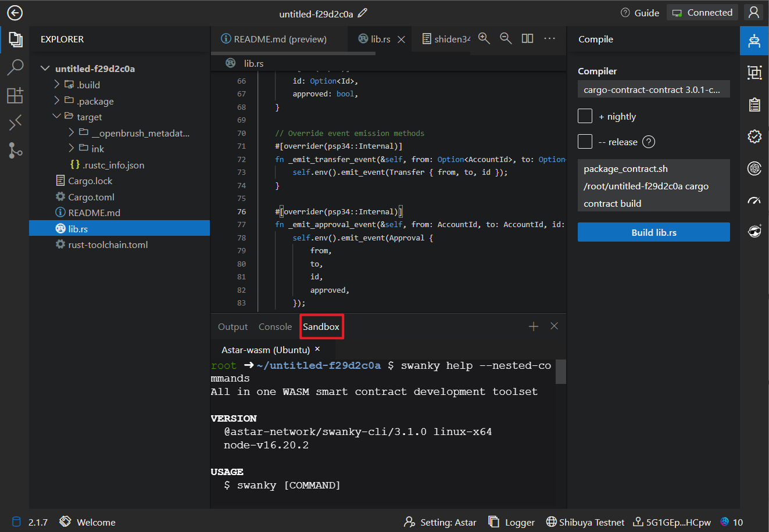Add a new terminal with plus icon
769x532 pixels.
533,326
